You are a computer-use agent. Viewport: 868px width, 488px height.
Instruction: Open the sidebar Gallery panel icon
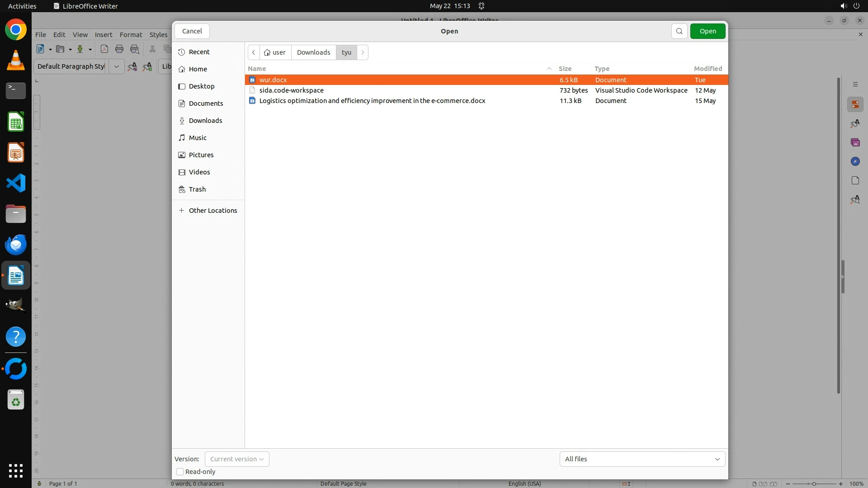click(x=855, y=142)
